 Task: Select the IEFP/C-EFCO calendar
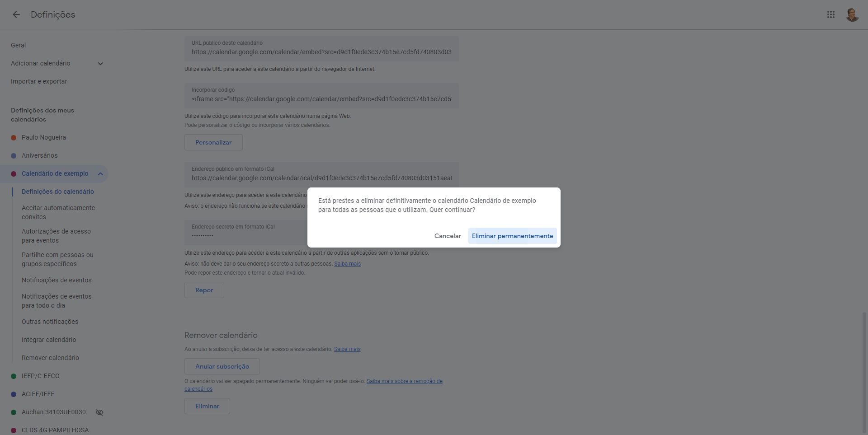tap(41, 376)
